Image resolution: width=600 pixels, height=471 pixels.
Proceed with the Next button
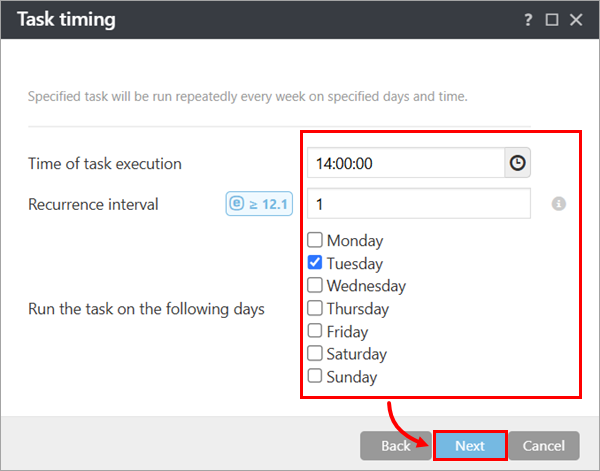coord(470,446)
